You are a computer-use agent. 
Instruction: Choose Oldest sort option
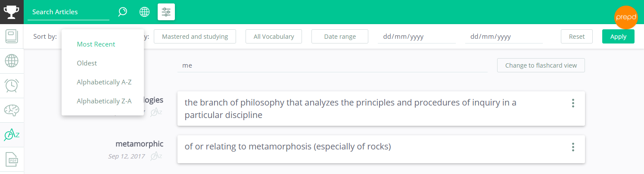[87, 63]
